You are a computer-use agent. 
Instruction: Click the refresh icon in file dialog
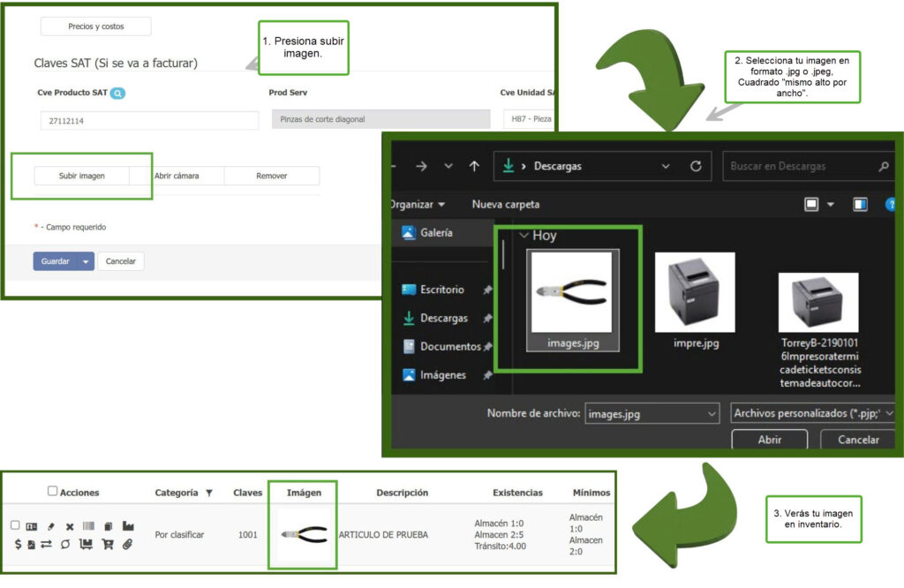click(x=696, y=166)
